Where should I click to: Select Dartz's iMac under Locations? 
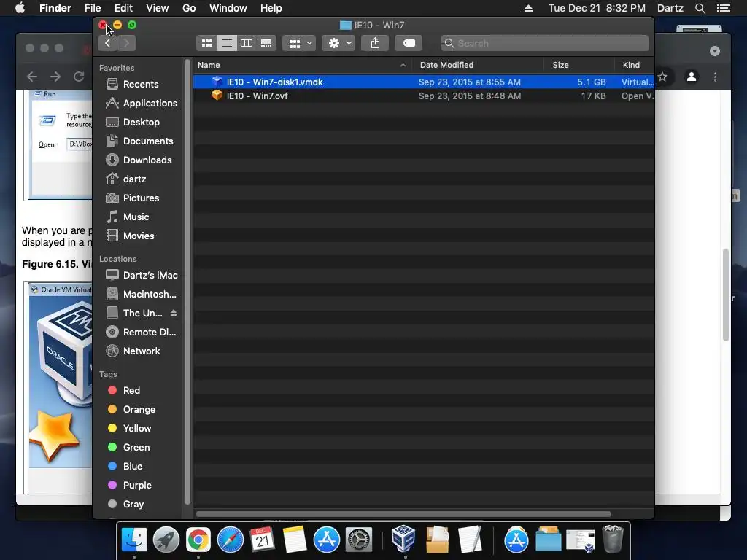pos(142,275)
